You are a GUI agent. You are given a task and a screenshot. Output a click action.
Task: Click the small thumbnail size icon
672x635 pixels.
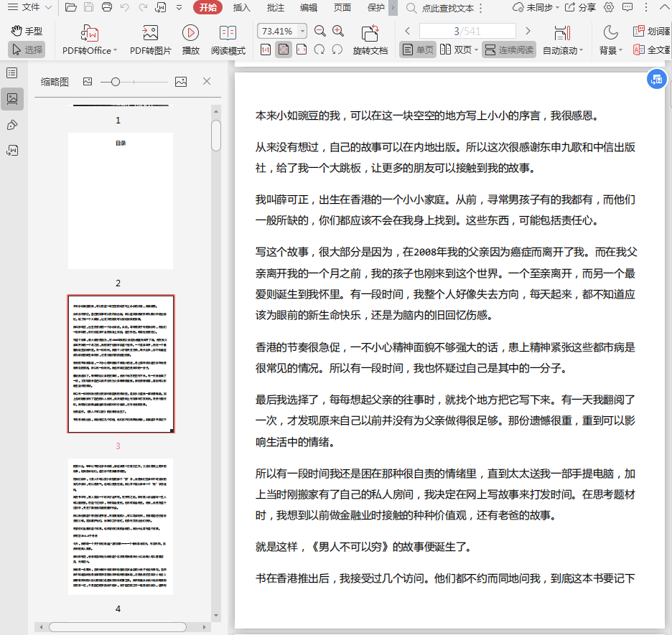point(88,81)
